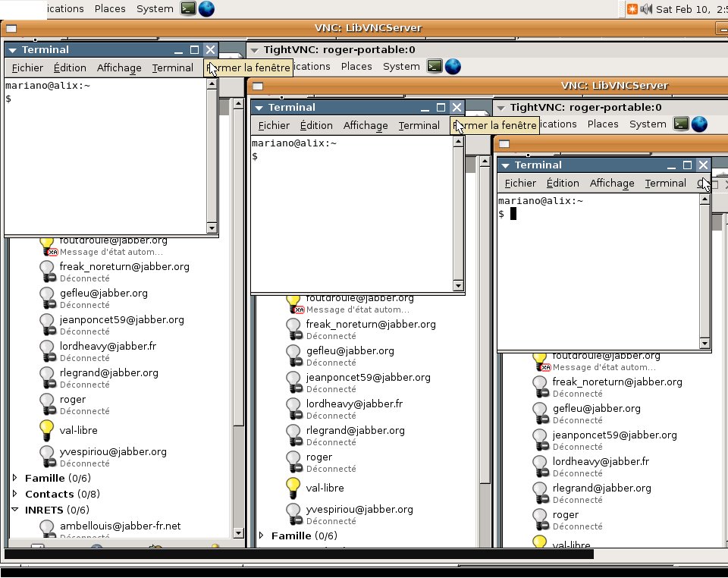Click the innermost nested panel's globe icon
Image resolution: width=728 pixels, height=578 pixels.
699,124
